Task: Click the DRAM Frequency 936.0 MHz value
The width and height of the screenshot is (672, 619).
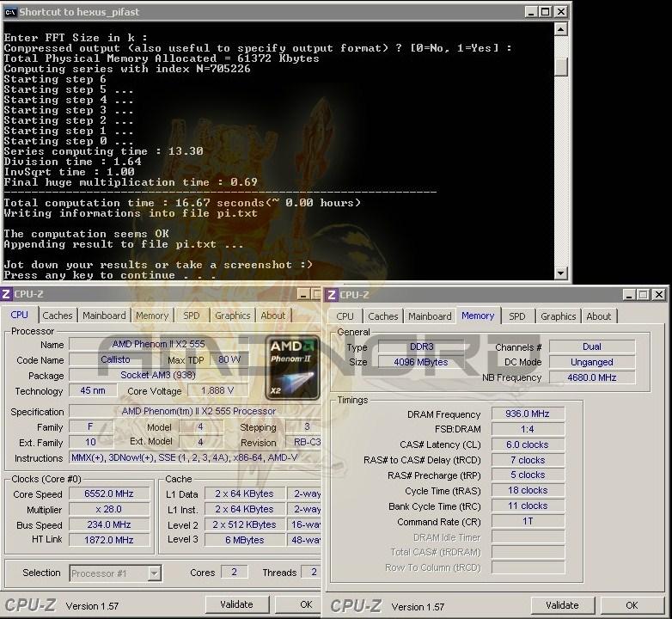Action: [x=528, y=414]
